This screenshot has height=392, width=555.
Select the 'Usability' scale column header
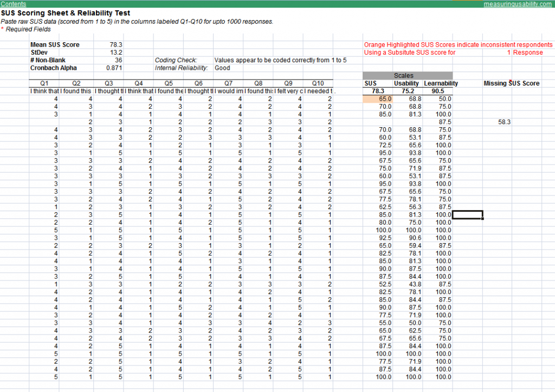pyautogui.click(x=406, y=83)
